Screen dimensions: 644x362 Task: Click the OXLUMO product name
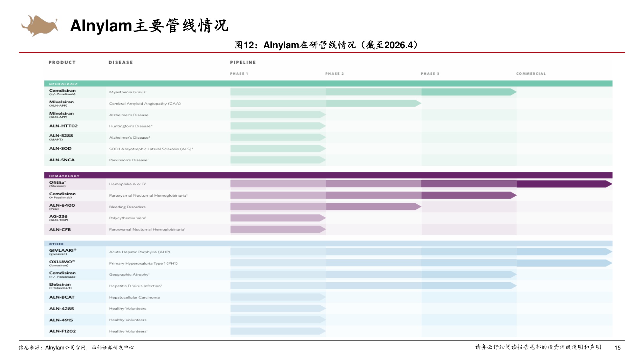tap(62, 262)
